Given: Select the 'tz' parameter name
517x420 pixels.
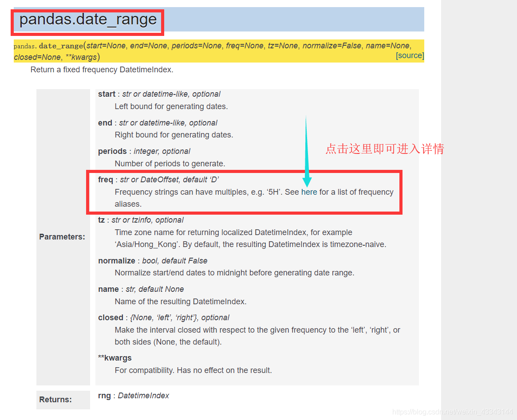Looking at the screenshot, I should tap(101, 220).
